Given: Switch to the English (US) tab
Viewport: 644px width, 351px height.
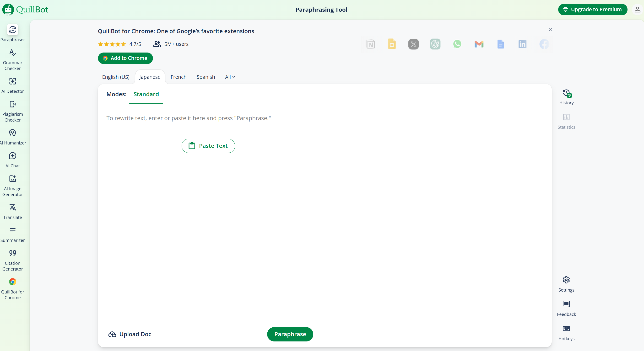Looking at the screenshot, I should point(115,77).
